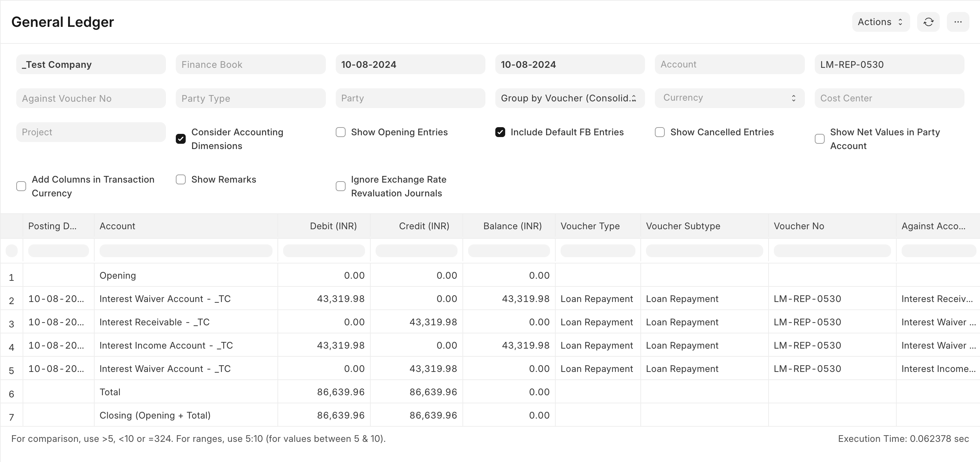
Task: Click the Account column filter box
Action: (186, 251)
